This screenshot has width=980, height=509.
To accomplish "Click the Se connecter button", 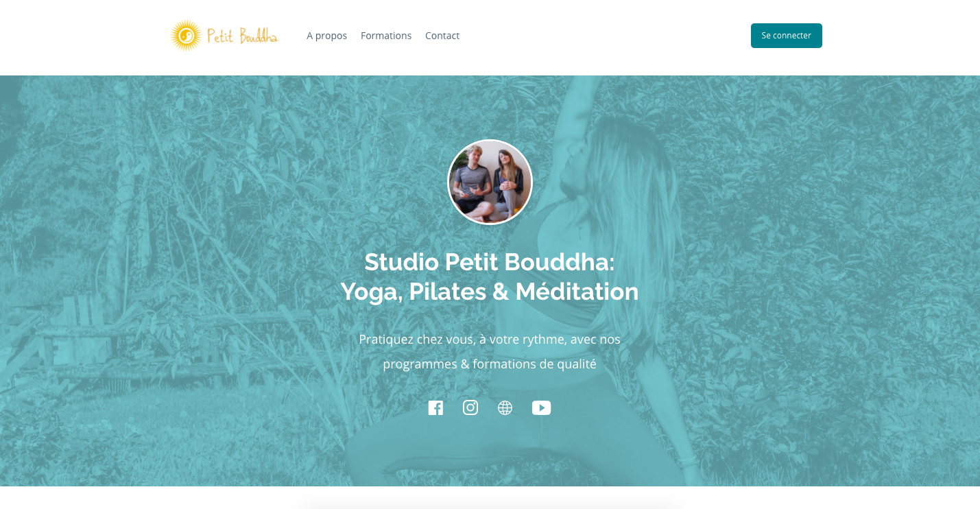I will 787,36.
